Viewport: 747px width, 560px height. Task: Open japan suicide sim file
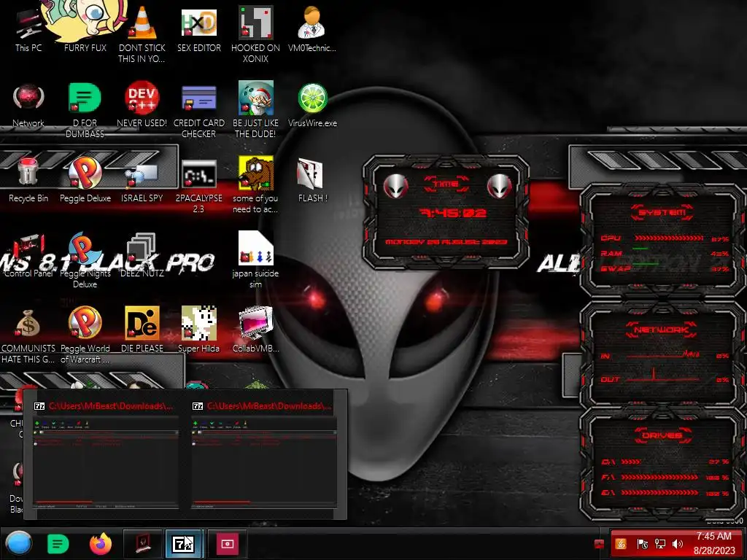coord(255,260)
